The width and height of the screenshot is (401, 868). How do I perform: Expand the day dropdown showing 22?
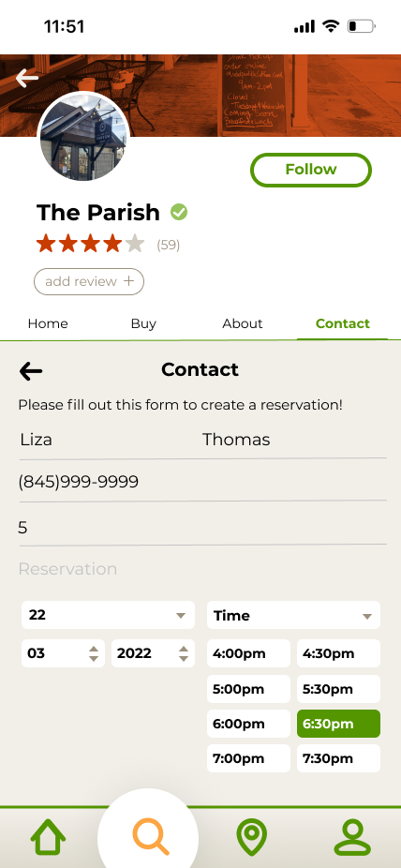coord(108,615)
